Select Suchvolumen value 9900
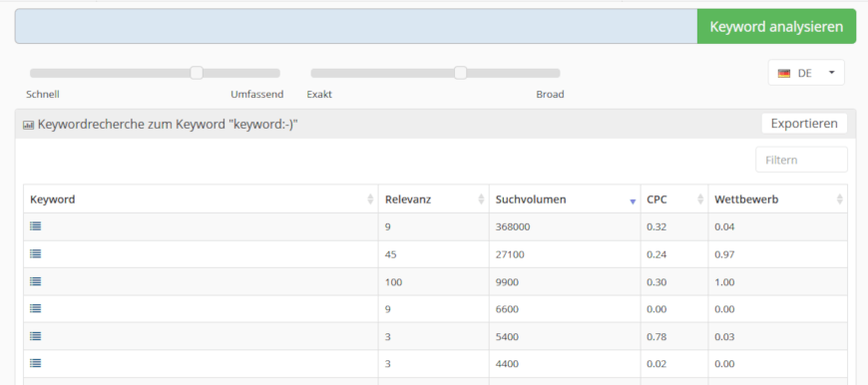The image size is (868, 385). [x=507, y=282]
